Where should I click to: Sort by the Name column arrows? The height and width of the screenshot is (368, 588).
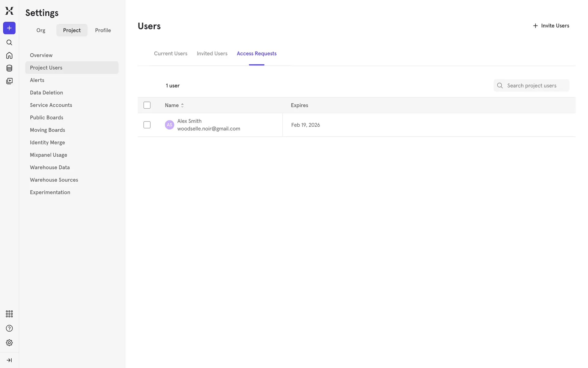[x=182, y=105]
